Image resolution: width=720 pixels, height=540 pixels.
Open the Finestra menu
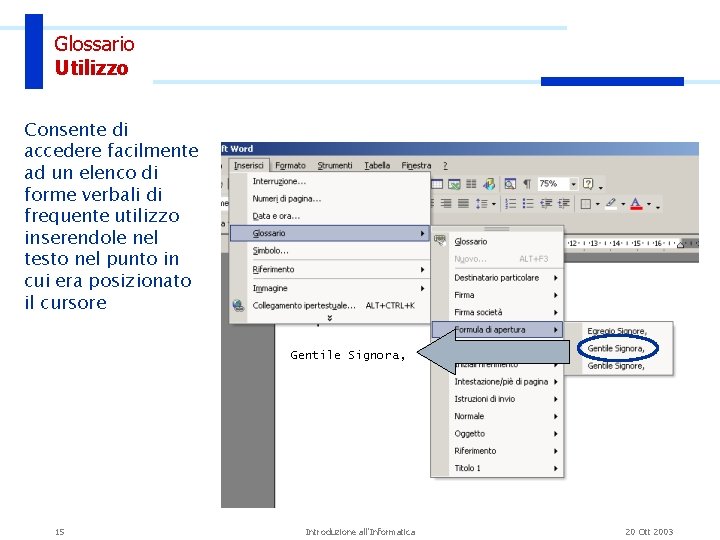coord(416,165)
